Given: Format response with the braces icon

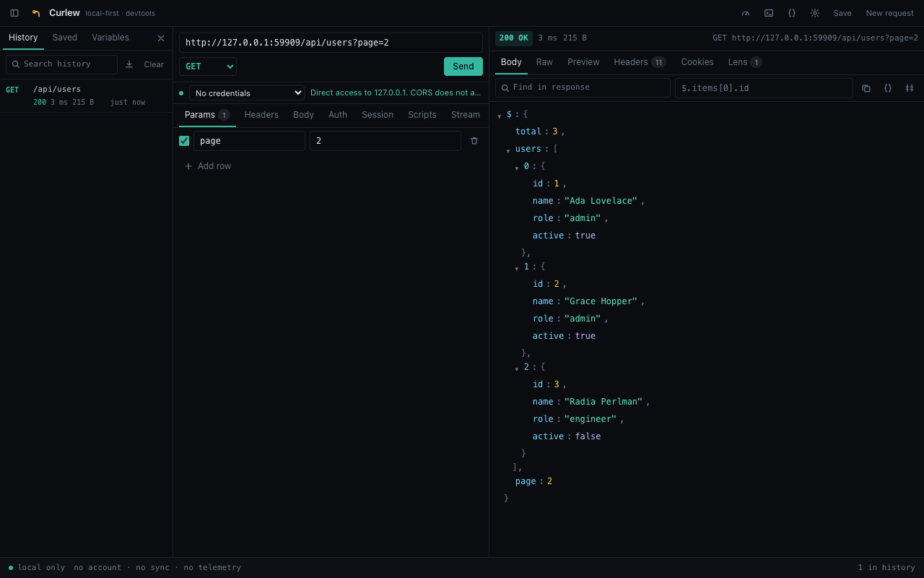Looking at the screenshot, I should (888, 88).
